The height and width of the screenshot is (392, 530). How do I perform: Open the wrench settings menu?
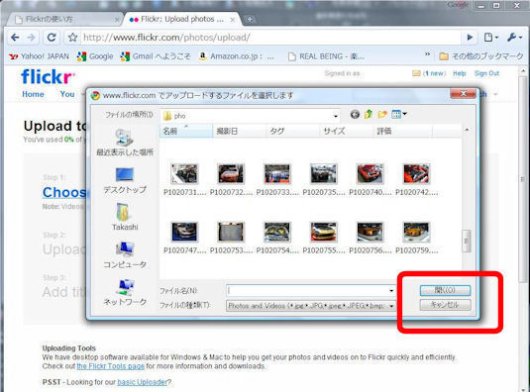tap(514, 37)
